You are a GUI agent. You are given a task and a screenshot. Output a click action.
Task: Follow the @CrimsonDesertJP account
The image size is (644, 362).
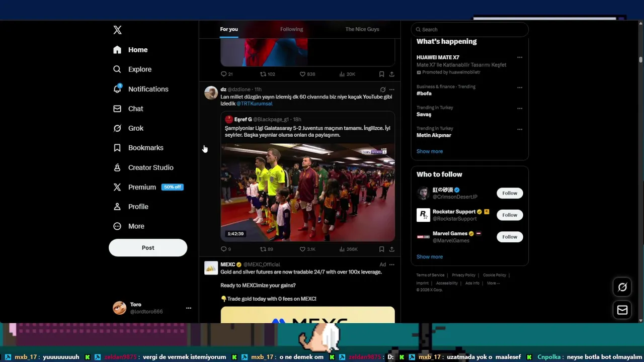pyautogui.click(x=510, y=193)
